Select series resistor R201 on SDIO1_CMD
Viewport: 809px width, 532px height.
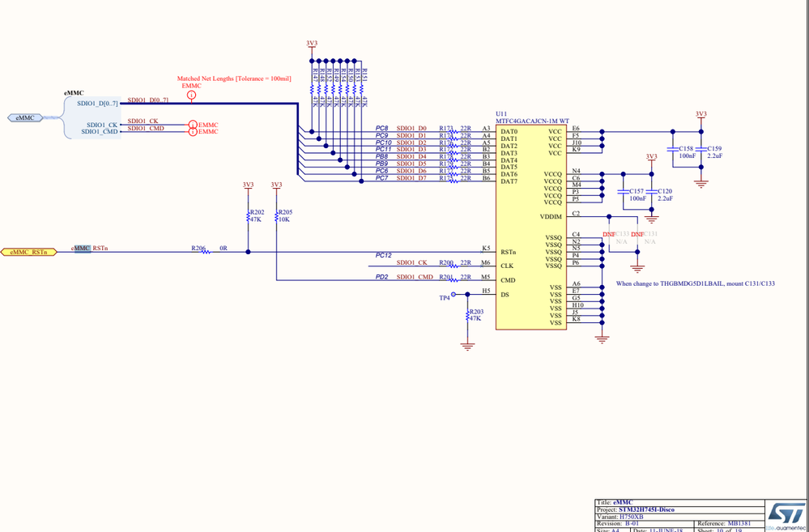[x=453, y=280]
